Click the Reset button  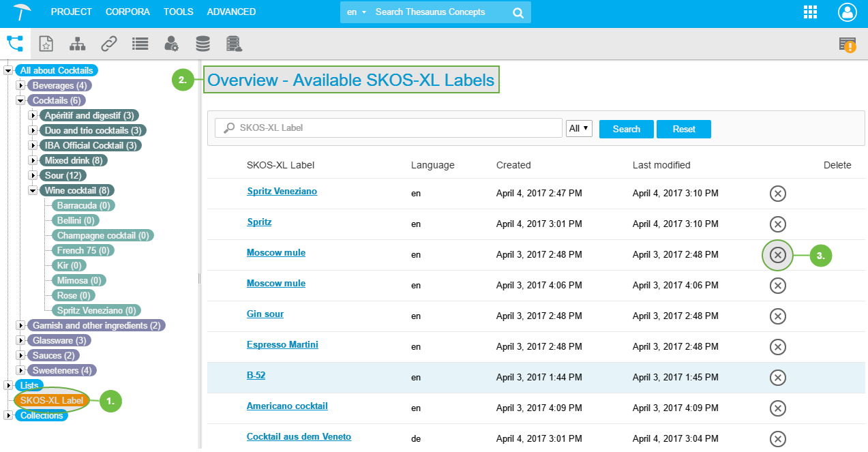683,129
